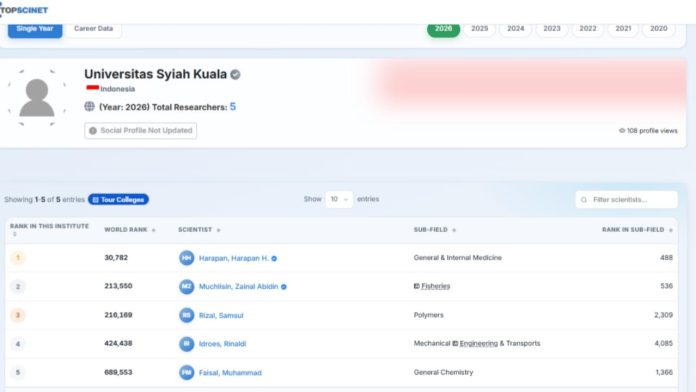The height and width of the screenshot is (392, 696).
Task: Select year 2026 pill
Action: click(x=443, y=29)
